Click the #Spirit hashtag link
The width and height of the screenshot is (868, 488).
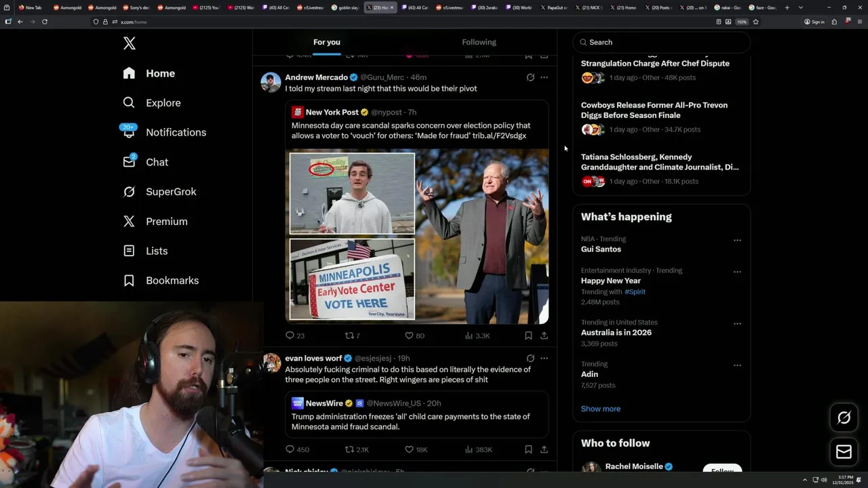[635, 291]
